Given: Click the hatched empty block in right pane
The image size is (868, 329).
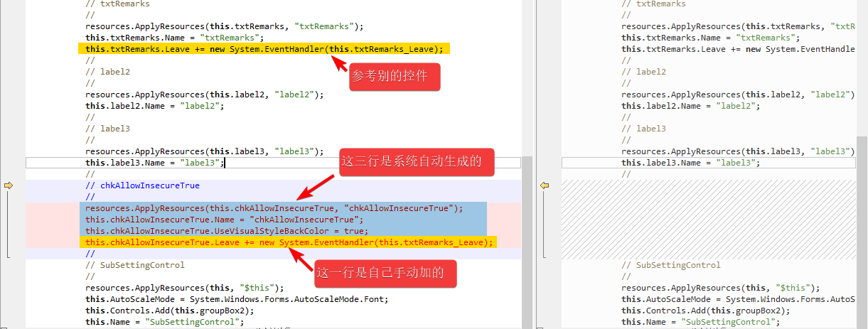Looking at the screenshot, I should point(707,219).
